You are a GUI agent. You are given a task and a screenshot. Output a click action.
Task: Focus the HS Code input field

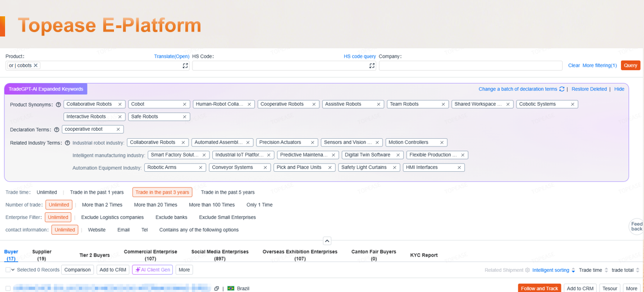tap(284, 66)
